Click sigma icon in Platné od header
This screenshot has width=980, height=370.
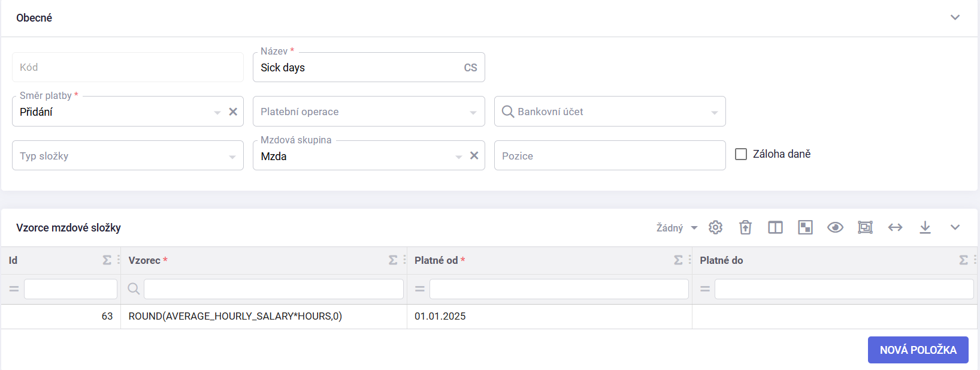[x=677, y=260]
